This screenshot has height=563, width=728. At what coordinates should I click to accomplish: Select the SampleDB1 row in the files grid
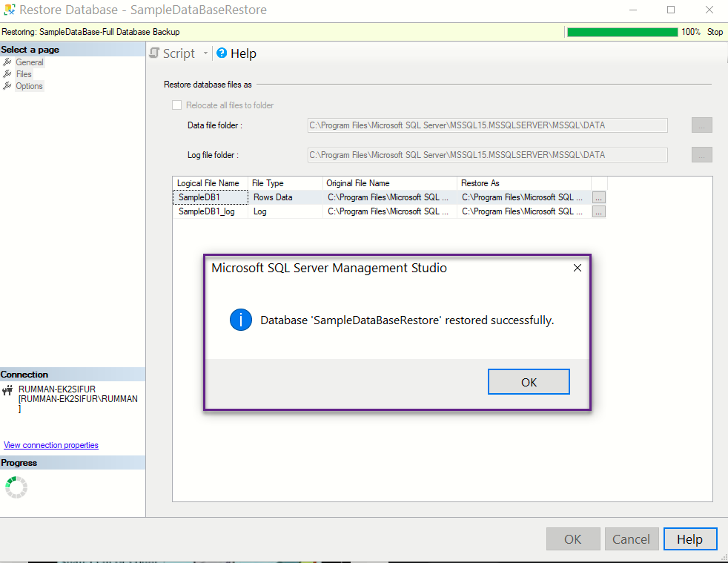click(209, 197)
